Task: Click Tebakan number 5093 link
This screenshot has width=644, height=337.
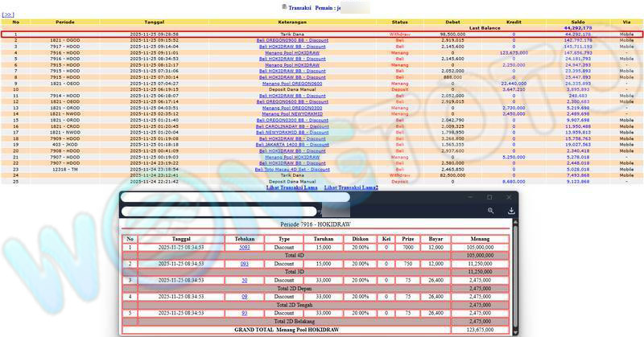Action: click(245, 248)
